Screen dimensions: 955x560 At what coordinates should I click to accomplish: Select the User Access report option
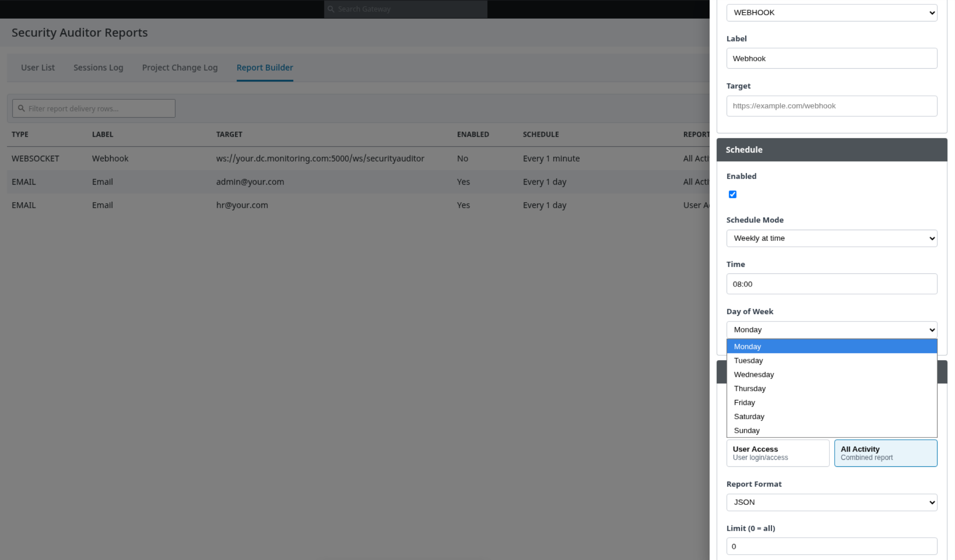[x=777, y=453]
